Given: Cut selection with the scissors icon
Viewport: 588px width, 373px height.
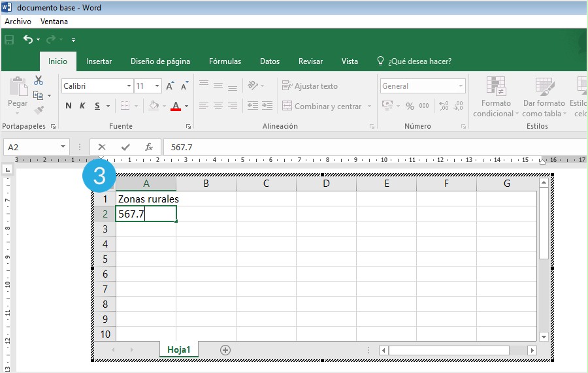Looking at the screenshot, I should click(39, 80).
